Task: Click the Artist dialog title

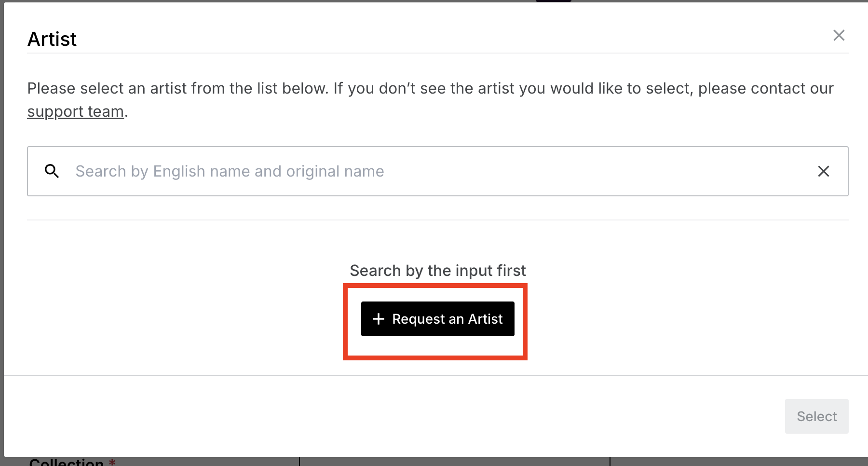Action: point(52,39)
